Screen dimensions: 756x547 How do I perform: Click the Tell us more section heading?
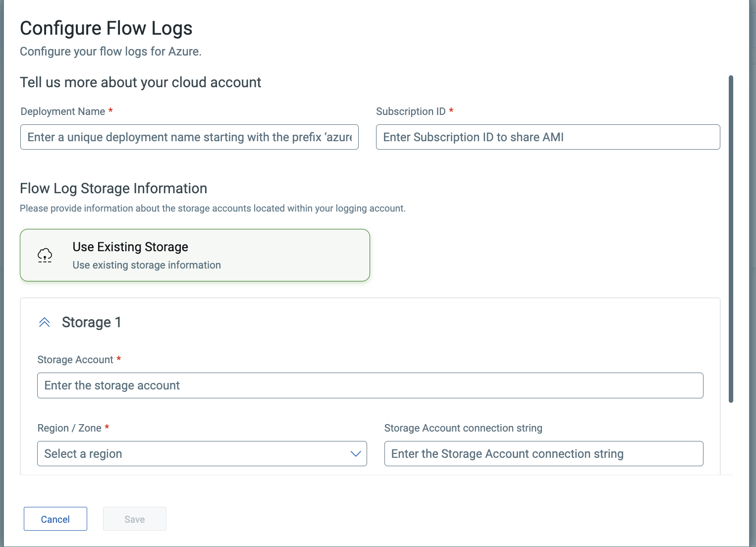coord(140,82)
